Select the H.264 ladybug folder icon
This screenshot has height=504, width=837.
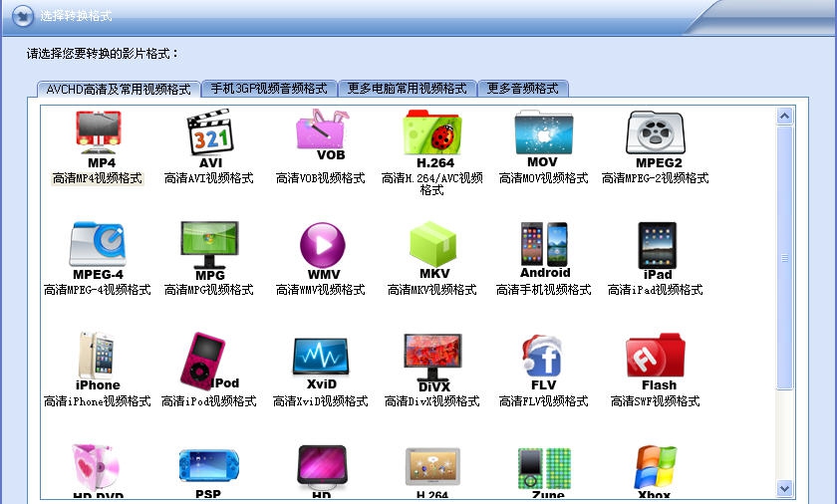[432, 138]
